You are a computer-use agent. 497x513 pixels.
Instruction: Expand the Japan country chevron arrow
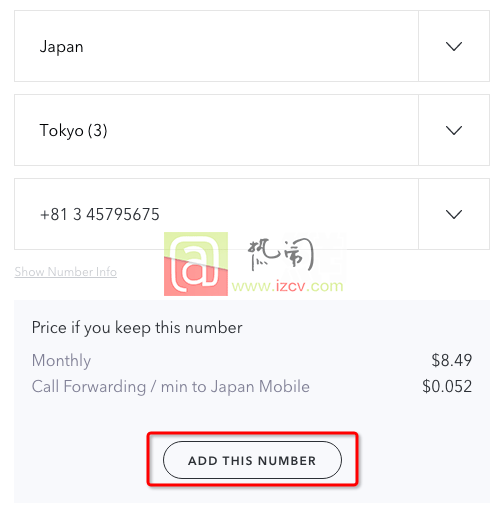(454, 46)
